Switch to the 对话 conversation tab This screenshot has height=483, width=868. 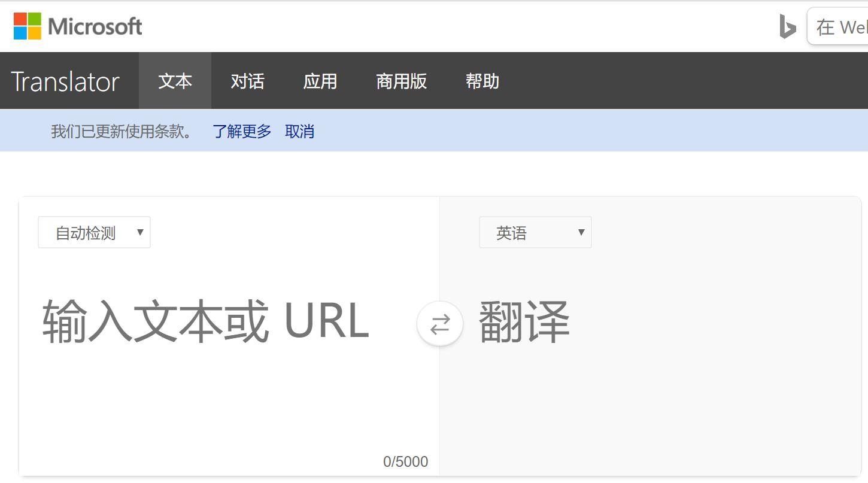point(247,81)
